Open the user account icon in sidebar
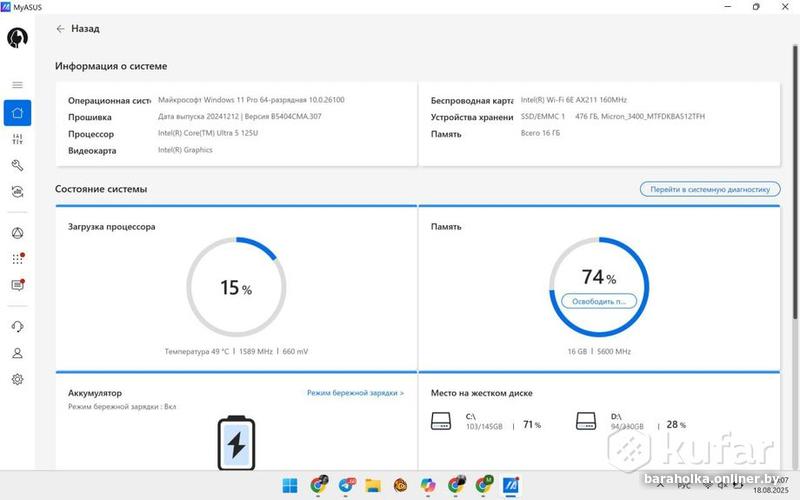Viewport: 800px width, 500px height. point(17,353)
